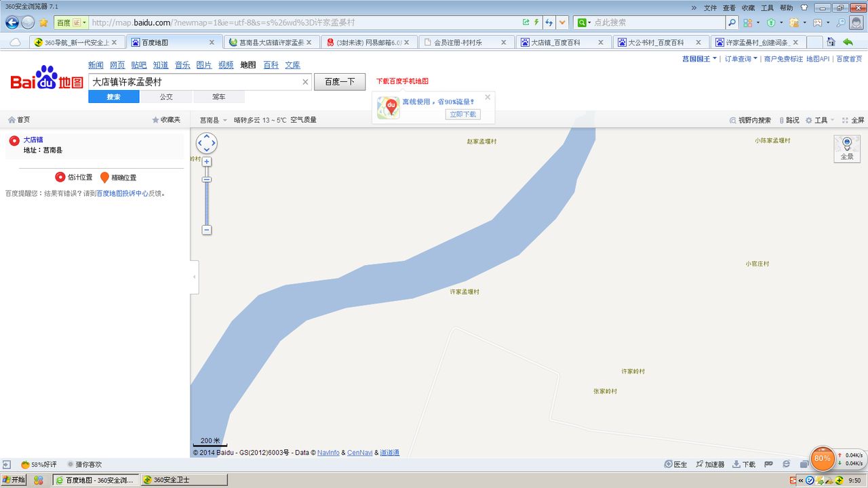Collapse the left results panel arrow
Screen dimensions: 868x488
tap(195, 277)
